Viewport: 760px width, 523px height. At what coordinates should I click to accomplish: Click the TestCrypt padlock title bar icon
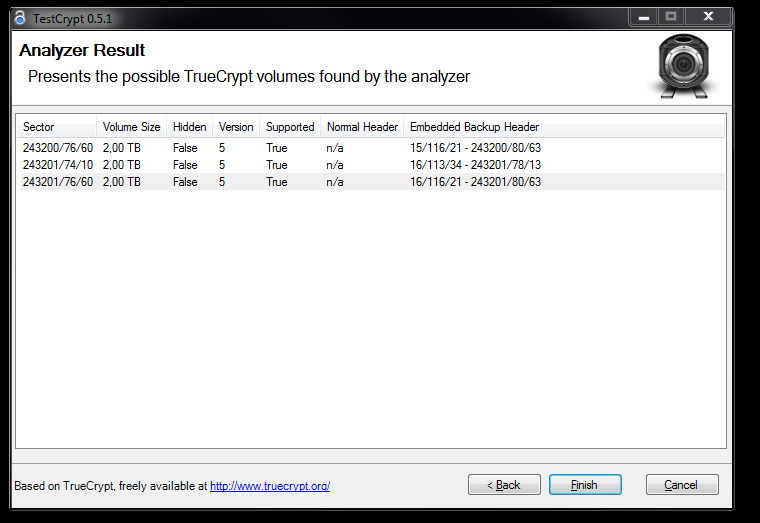(20, 18)
